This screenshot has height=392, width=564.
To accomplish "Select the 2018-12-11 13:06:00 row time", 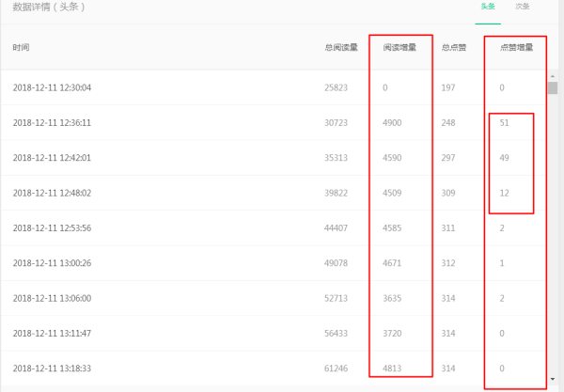I will (x=52, y=299).
